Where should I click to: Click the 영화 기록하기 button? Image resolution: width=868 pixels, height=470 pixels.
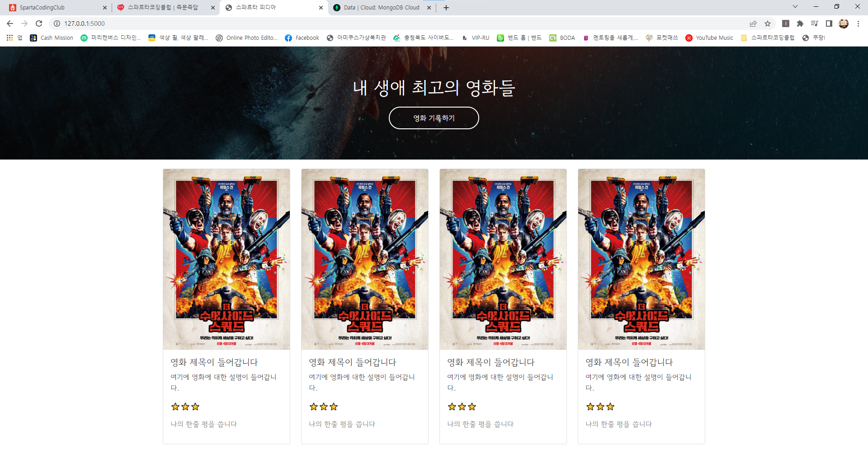[434, 118]
